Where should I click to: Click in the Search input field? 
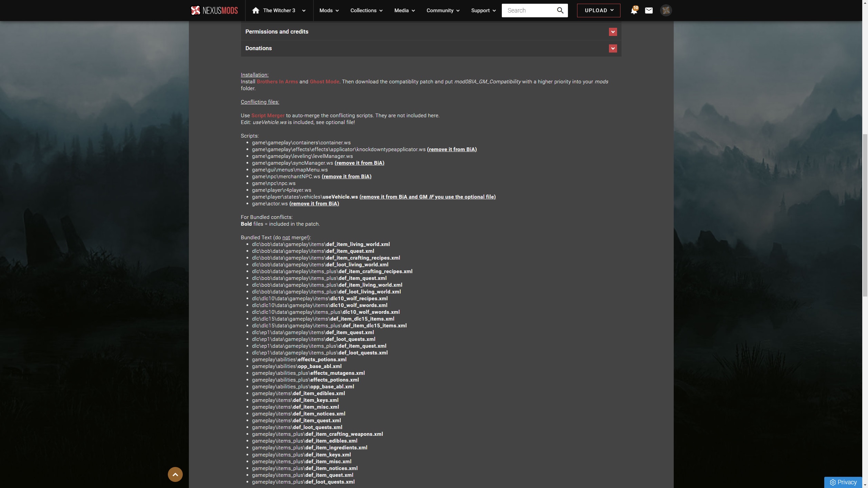click(x=529, y=11)
